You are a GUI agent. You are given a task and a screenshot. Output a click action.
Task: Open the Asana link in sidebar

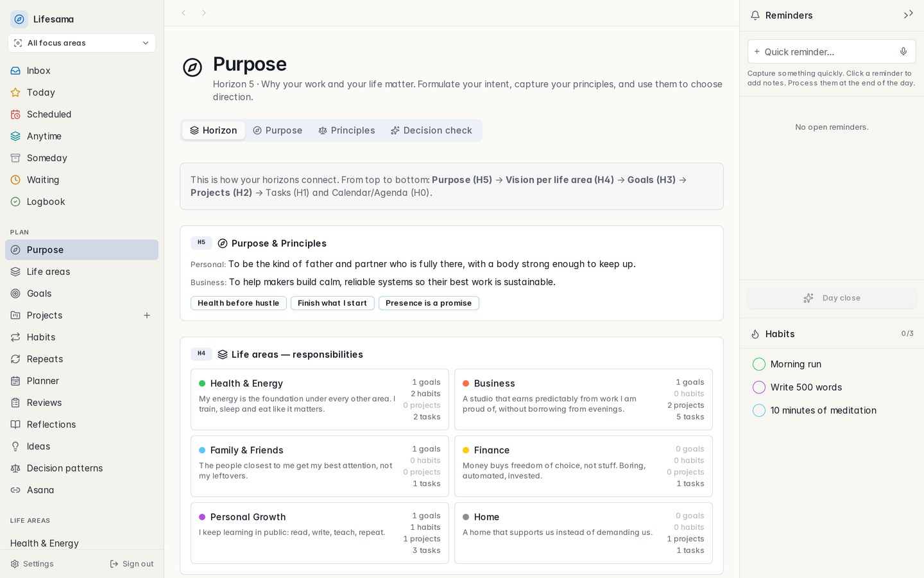(81, 490)
